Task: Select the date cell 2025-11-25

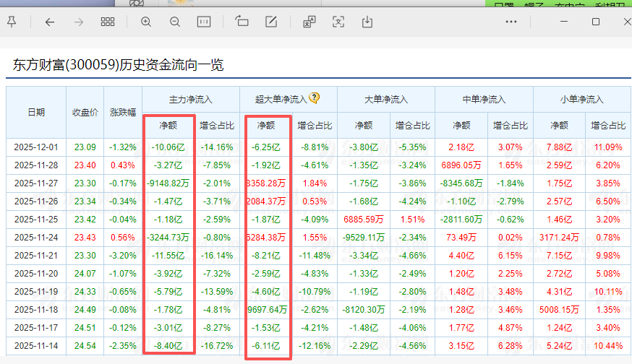Action: click(x=36, y=220)
